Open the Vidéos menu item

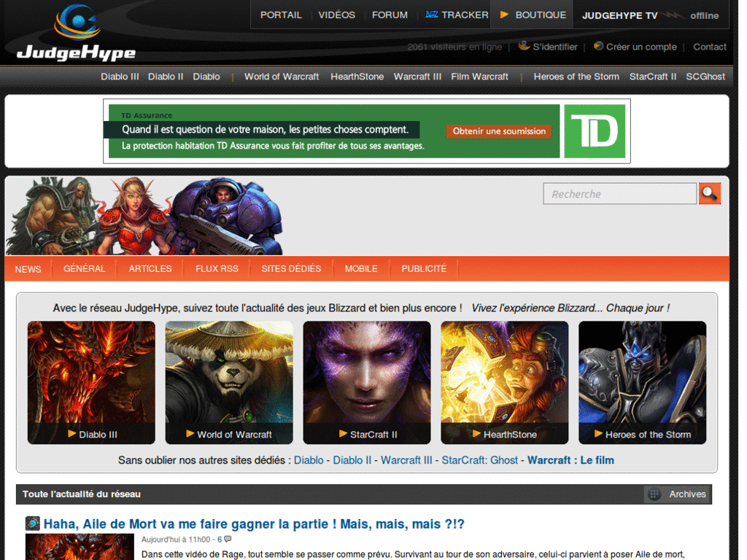pos(337,15)
